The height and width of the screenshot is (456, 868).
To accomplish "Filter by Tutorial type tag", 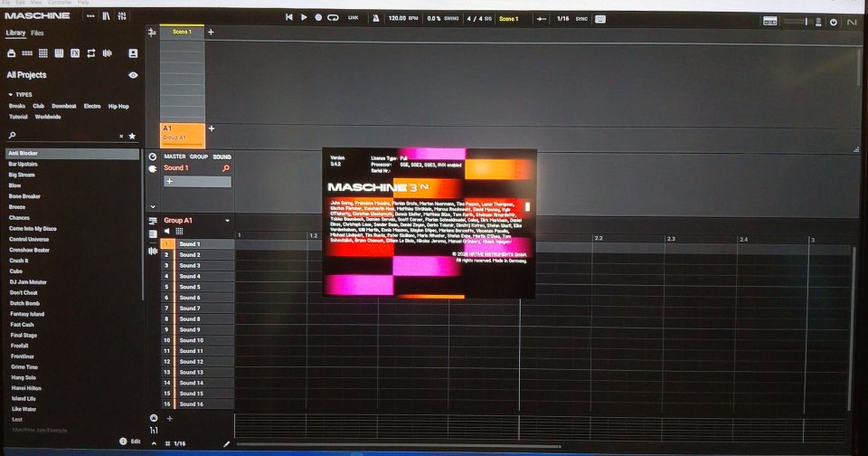I will coord(18,117).
